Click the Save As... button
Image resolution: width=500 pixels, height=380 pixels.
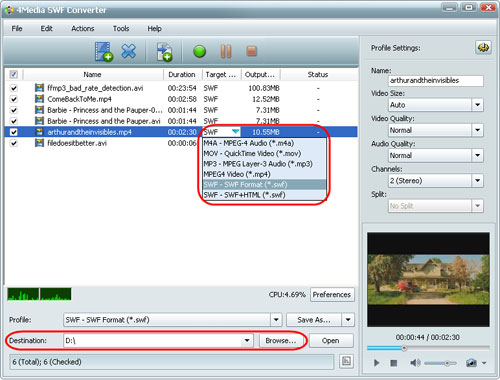pos(314,320)
